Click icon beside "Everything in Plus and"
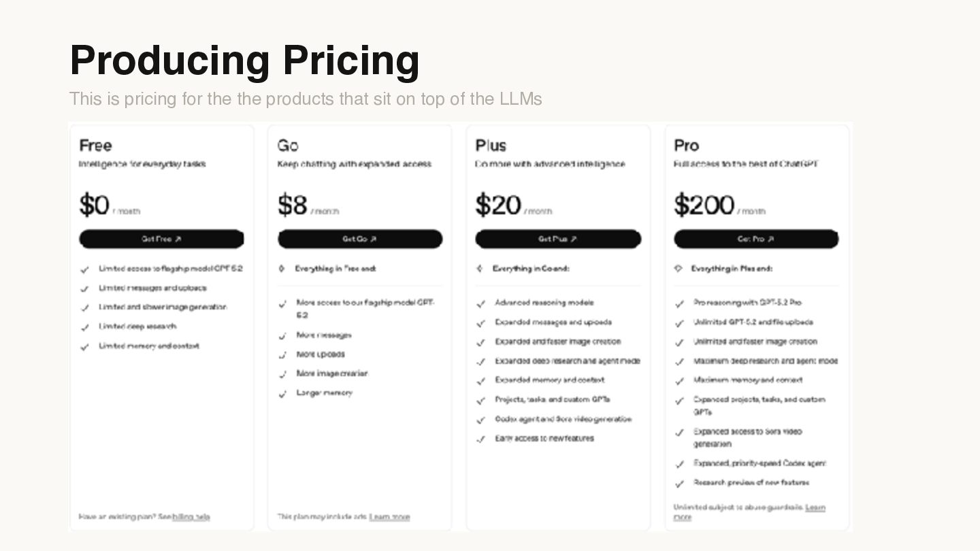980x551 pixels. tap(679, 269)
